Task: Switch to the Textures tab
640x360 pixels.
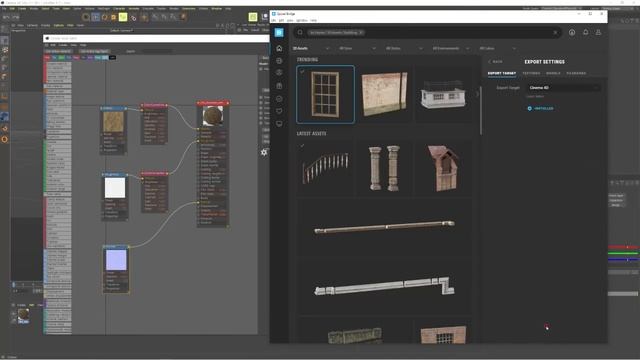Action: [531, 73]
